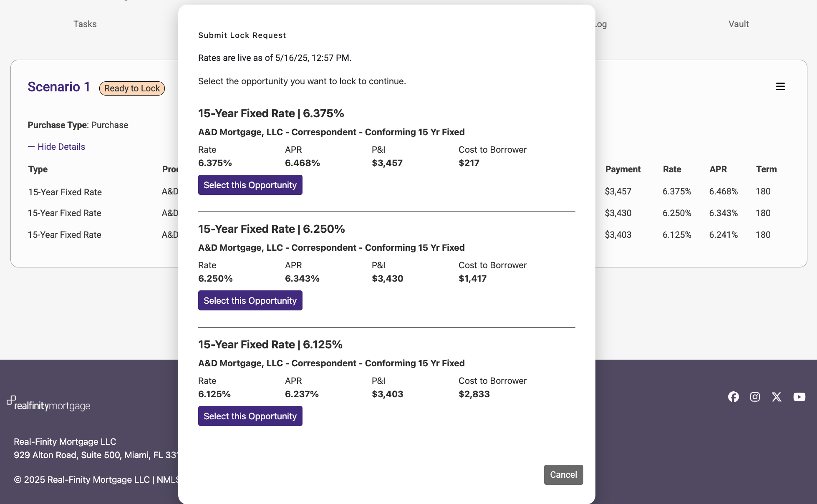This screenshot has width=817, height=504.
Task: Select the 6.250% rate opportunity
Action: pos(250,300)
